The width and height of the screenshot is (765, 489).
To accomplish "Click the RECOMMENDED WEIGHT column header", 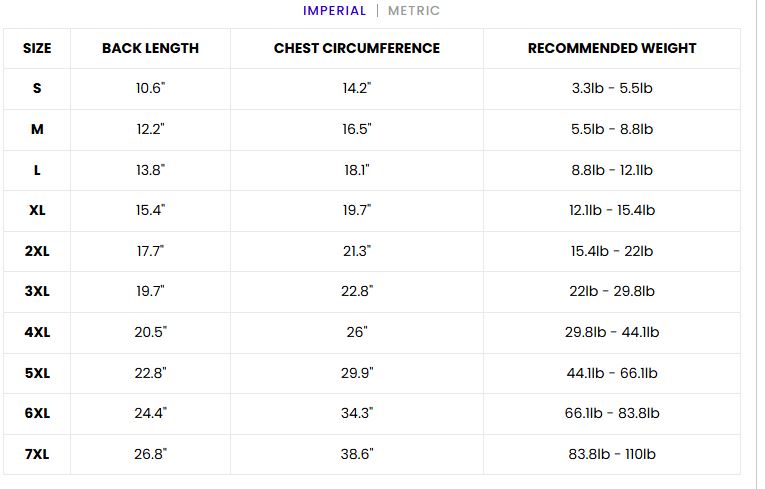I will pyautogui.click(x=612, y=48).
